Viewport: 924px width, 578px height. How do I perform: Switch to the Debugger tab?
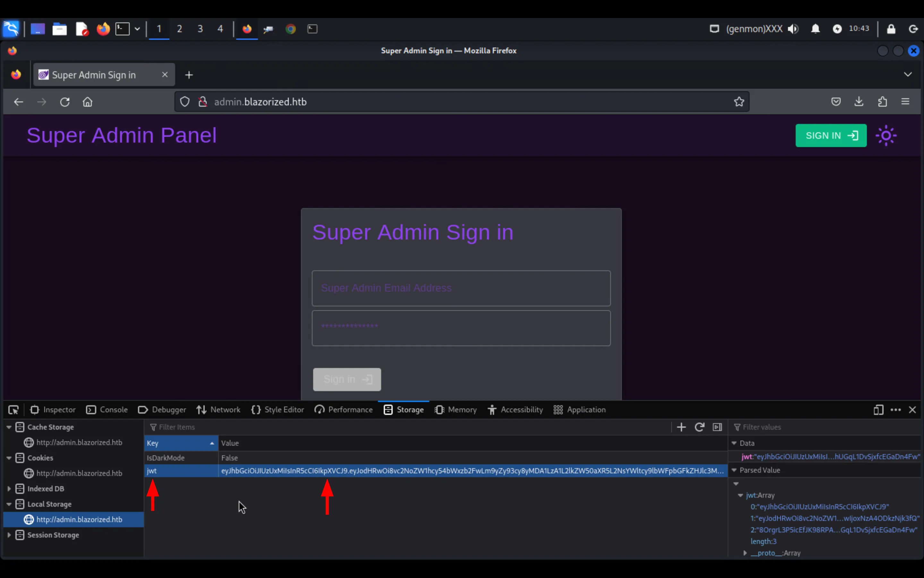(162, 410)
